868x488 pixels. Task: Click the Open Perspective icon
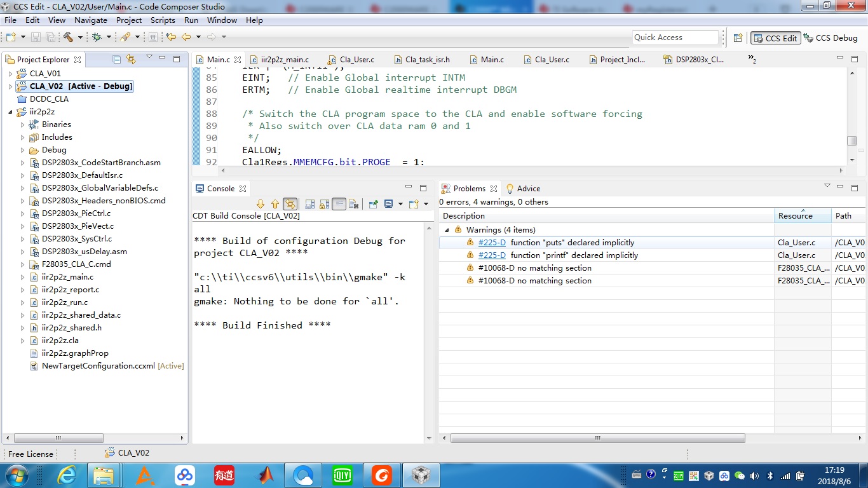coord(738,38)
